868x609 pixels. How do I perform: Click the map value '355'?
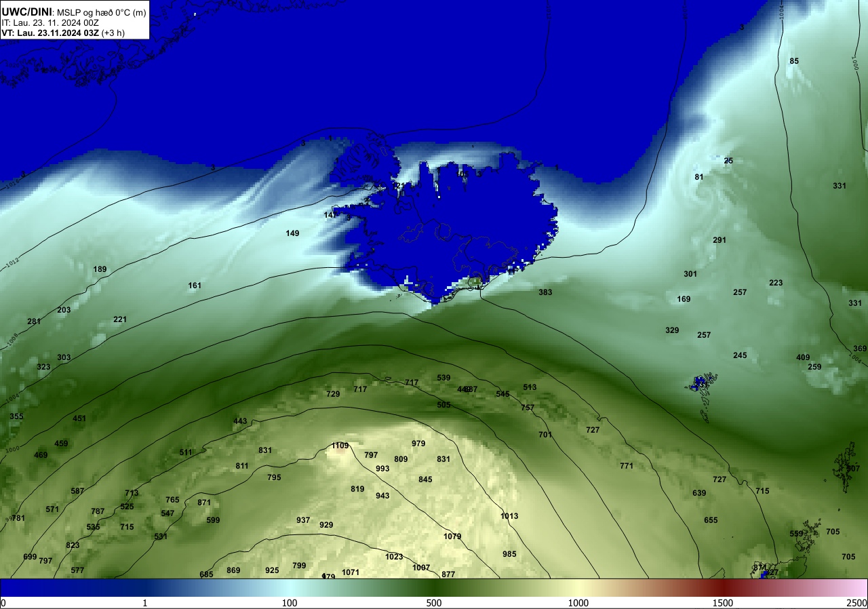click(x=16, y=416)
